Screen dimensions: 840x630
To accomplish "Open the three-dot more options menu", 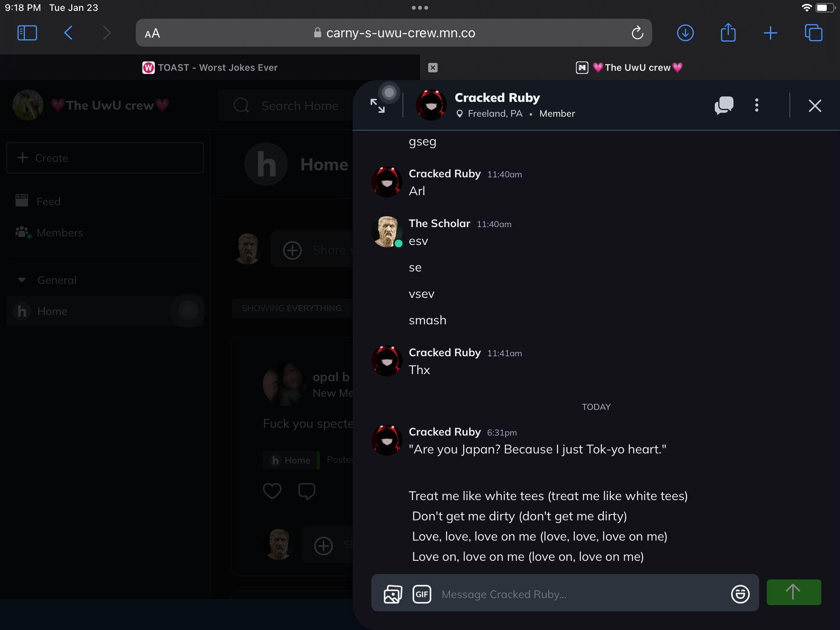I will 756,105.
